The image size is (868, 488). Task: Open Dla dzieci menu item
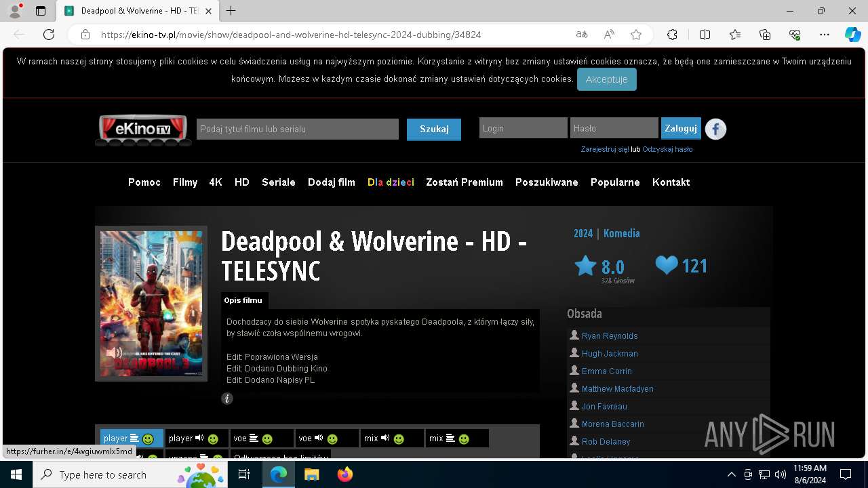click(391, 182)
